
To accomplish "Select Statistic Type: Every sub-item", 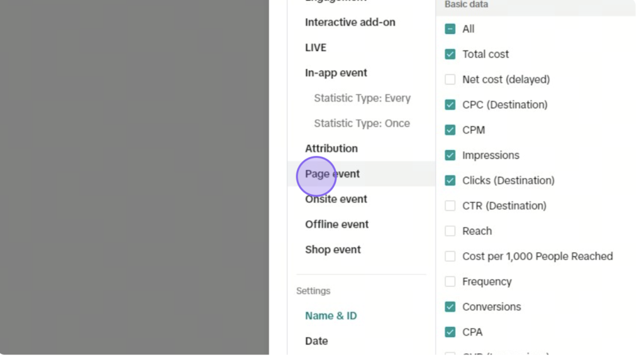I will (362, 98).
